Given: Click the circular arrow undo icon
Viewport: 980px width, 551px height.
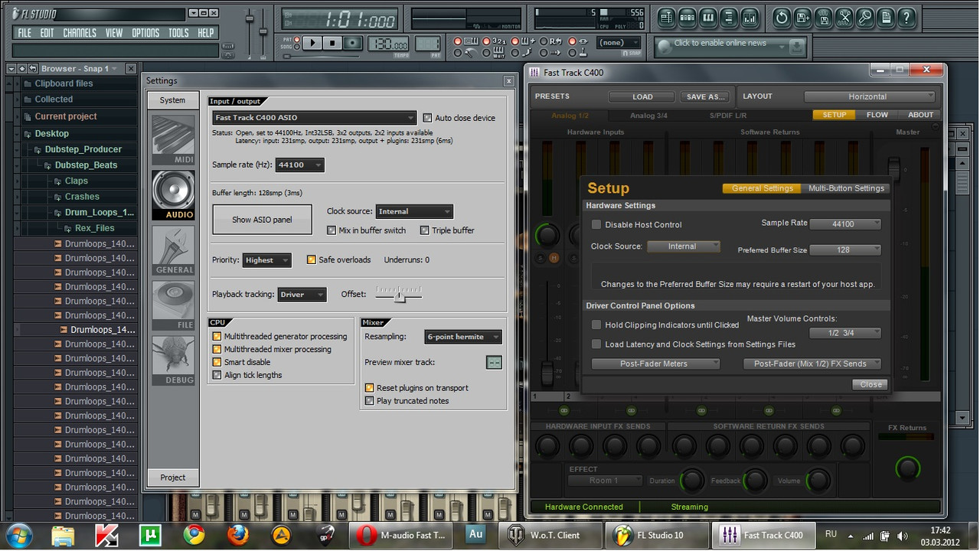Looking at the screenshot, I should pos(782,18).
